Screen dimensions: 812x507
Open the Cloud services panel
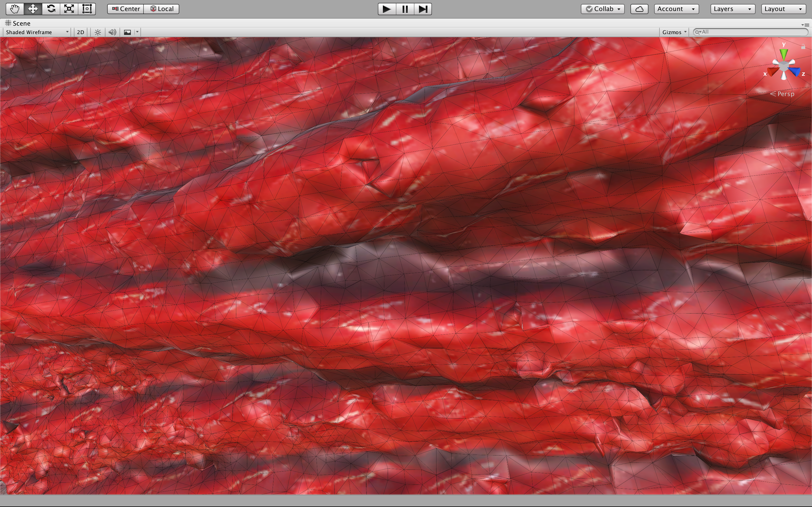click(639, 9)
